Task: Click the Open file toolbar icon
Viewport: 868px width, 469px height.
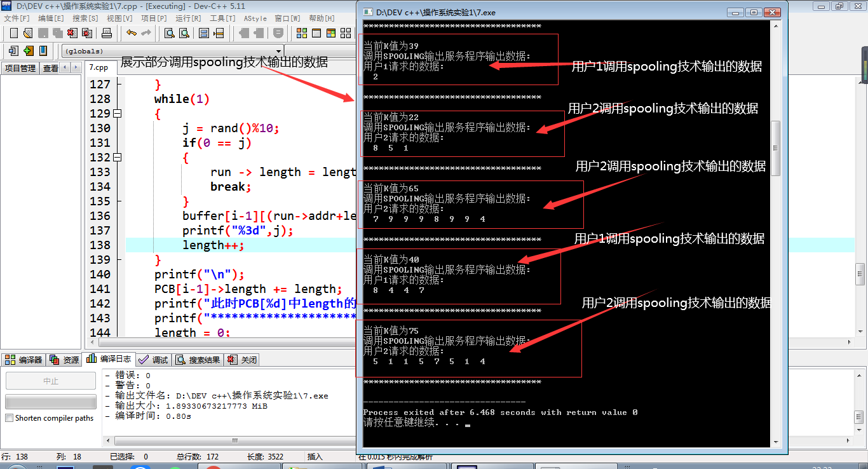Action: 29,33
